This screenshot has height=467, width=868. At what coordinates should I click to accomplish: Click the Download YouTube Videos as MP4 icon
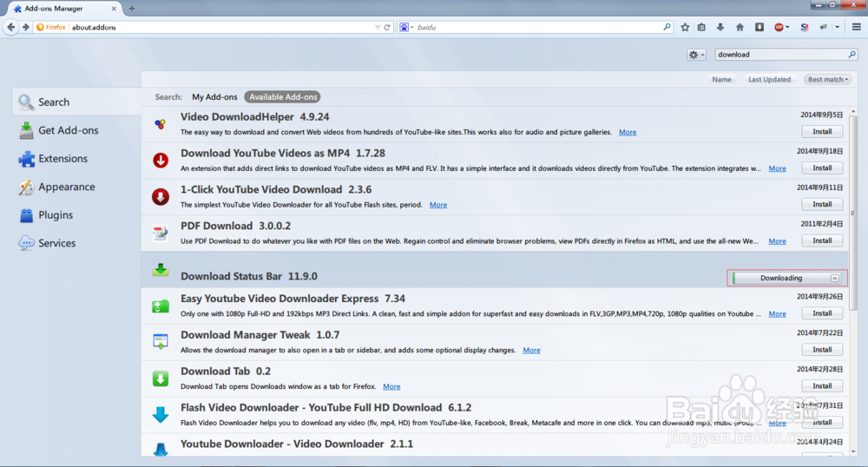click(161, 161)
